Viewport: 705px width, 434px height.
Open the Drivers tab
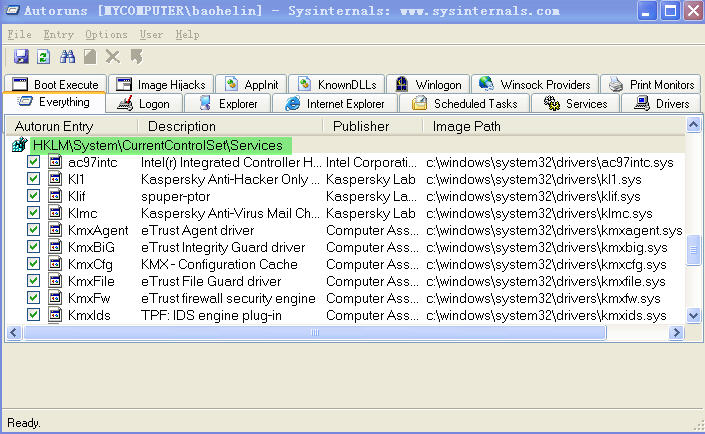(x=661, y=104)
